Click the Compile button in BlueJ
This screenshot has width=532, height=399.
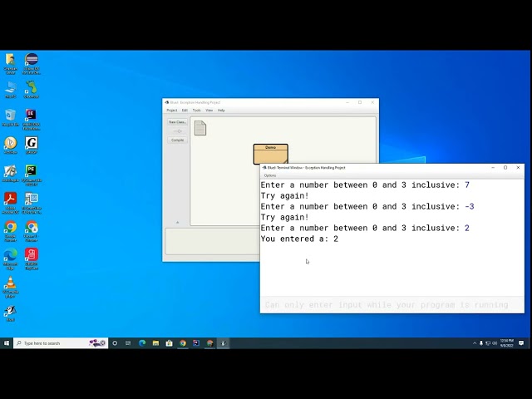coord(177,140)
